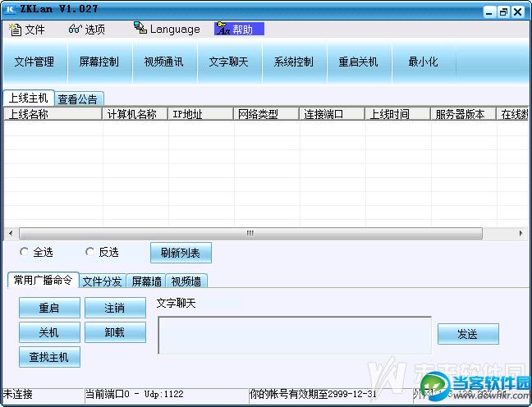532x407 pixels.
Task: Click the 最小化 toolbar button
Action: click(423, 62)
